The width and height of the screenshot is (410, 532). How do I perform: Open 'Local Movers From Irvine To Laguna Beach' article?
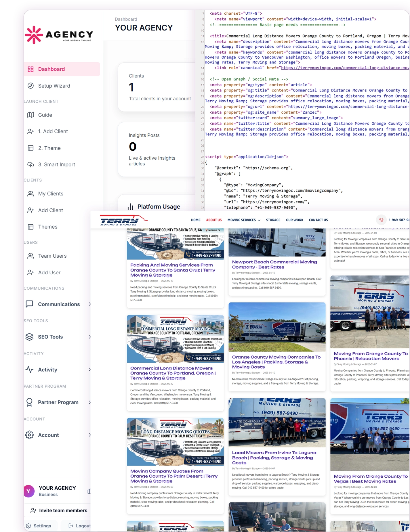tap(274, 458)
